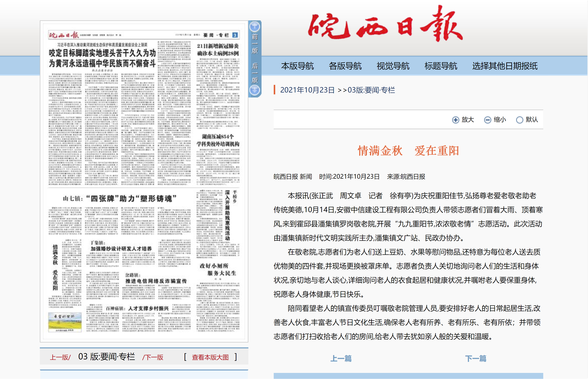The image size is (588, 379).
Task: Click the 下一版 link below the page
Action: click(153, 357)
